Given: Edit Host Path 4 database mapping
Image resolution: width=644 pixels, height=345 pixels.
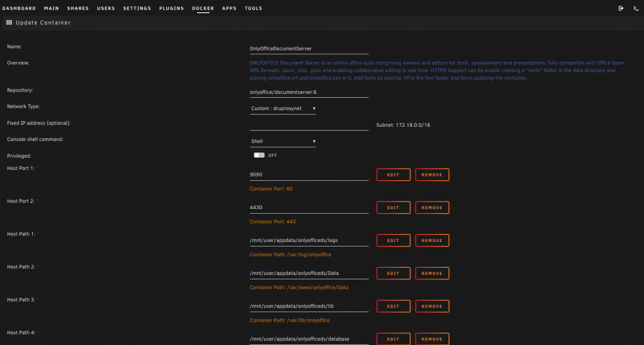Looking at the screenshot, I should click(393, 339).
